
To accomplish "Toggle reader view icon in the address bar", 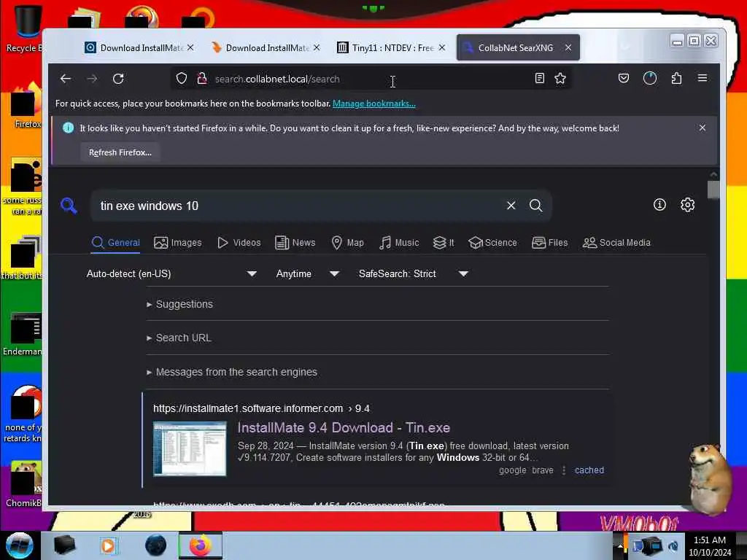I will [539, 79].
